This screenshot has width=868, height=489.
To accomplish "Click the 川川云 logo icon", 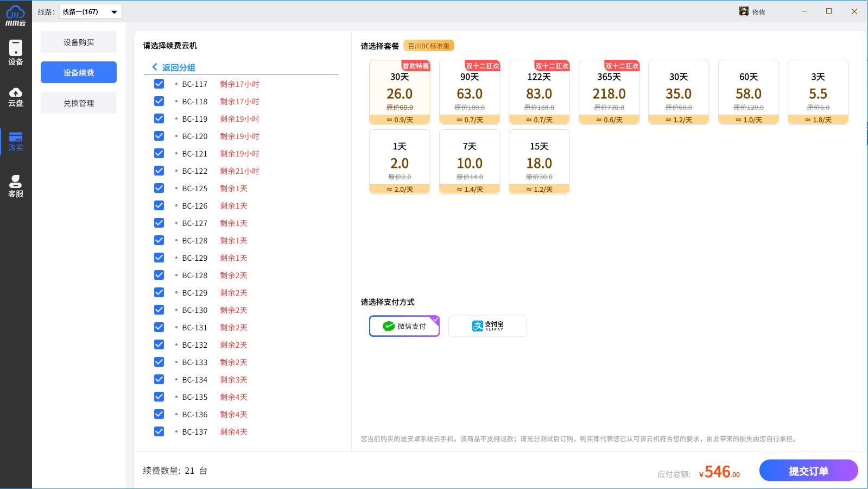I will pos(16,15).
